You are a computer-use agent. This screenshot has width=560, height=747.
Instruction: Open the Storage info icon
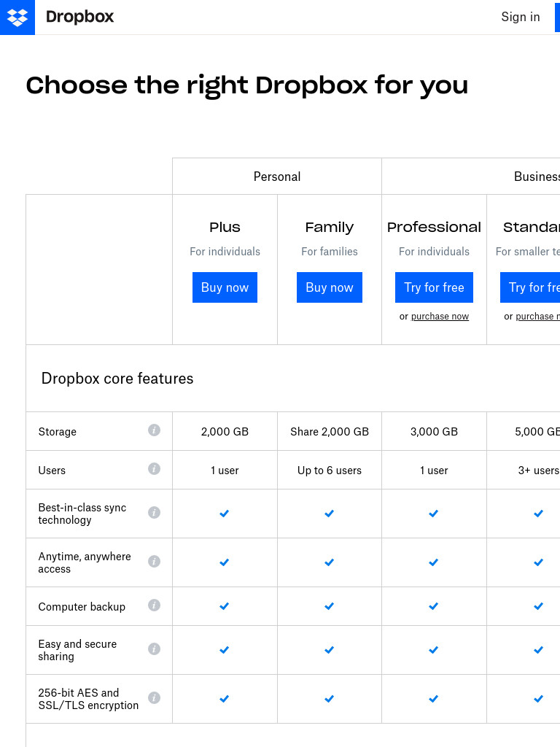point(154,430)
